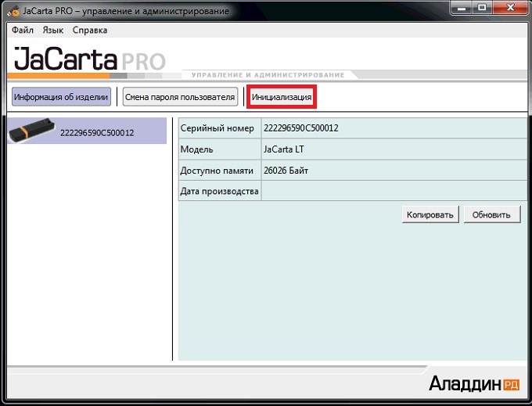
Task: Select the JaCarta USB token icon
Action: pos(31,130)
